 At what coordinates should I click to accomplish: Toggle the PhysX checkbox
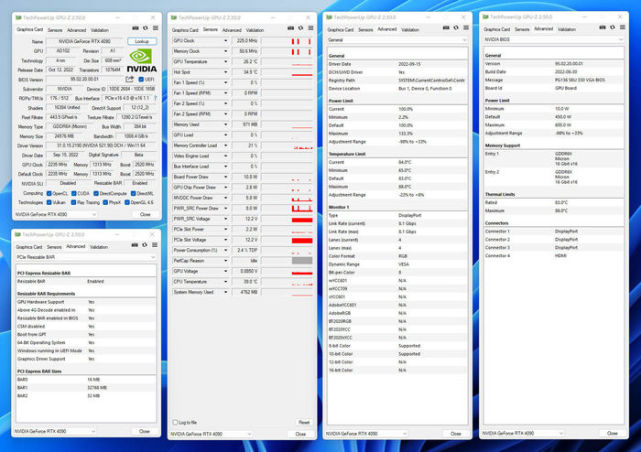click(105, 202)
